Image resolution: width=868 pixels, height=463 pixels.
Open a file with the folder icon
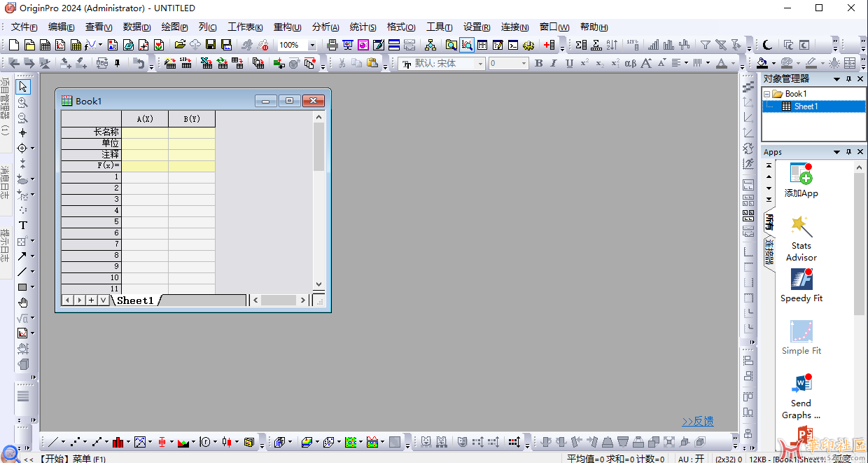[180, 45]
